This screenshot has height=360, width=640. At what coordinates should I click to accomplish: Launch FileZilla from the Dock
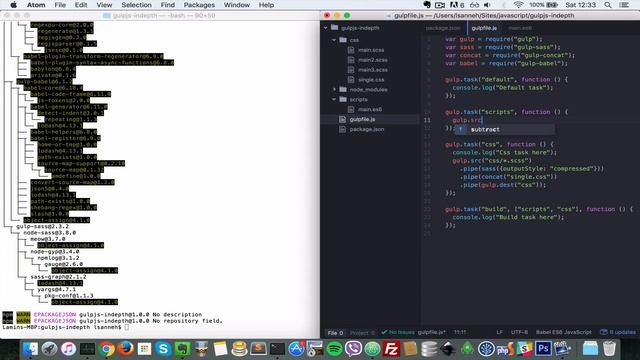(x=391, y=349)
